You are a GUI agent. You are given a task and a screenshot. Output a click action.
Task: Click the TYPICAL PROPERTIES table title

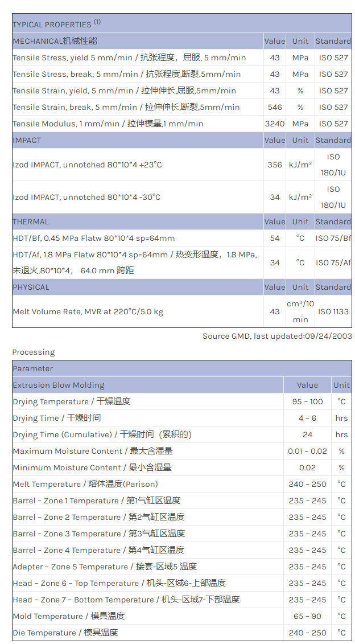[56, 24]
